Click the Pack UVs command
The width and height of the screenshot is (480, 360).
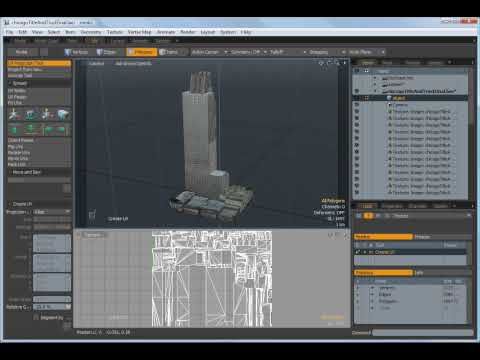pos(39,164)
